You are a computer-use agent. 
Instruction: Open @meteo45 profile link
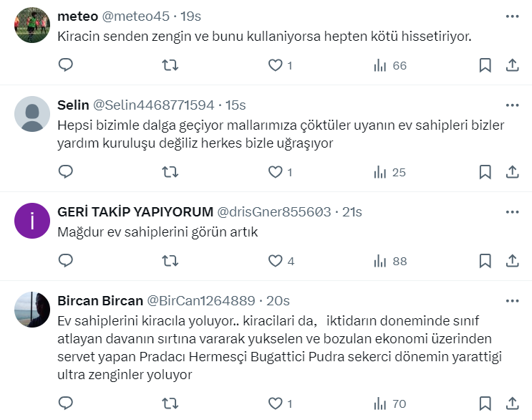135,16
